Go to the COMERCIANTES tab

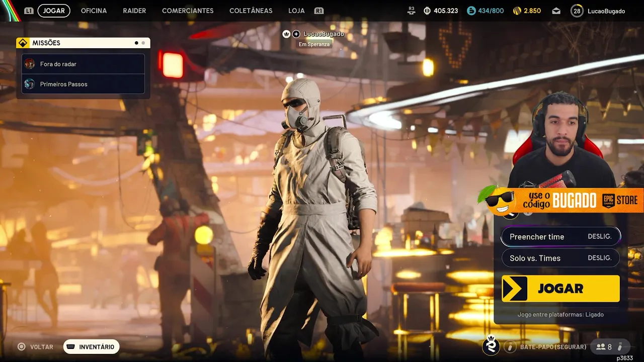188,11
